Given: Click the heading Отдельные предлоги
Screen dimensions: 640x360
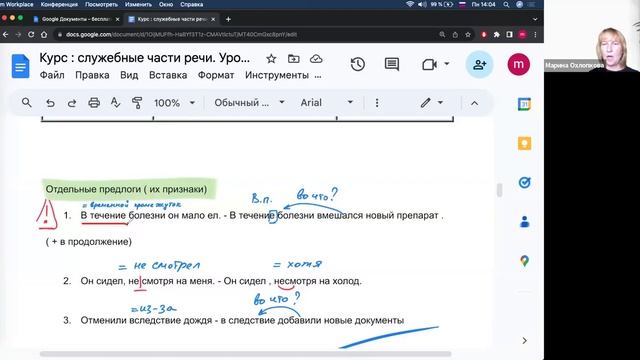Looking at the screenshot, I should coord(127,189).
